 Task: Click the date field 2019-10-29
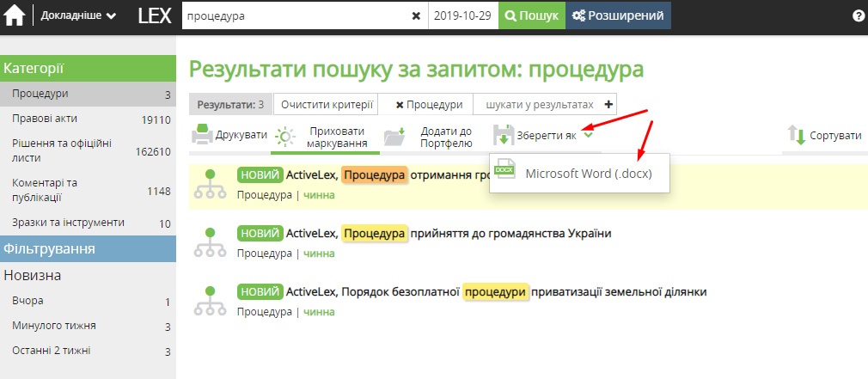(x=463, y=15)
